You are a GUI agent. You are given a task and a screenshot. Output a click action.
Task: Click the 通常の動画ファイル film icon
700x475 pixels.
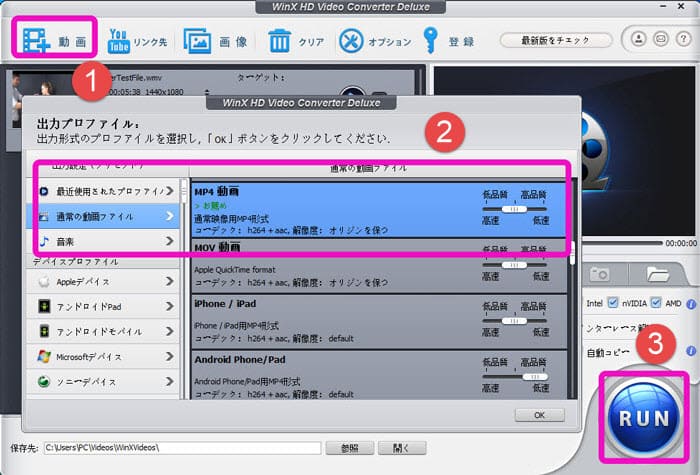[x=44, y=217]
